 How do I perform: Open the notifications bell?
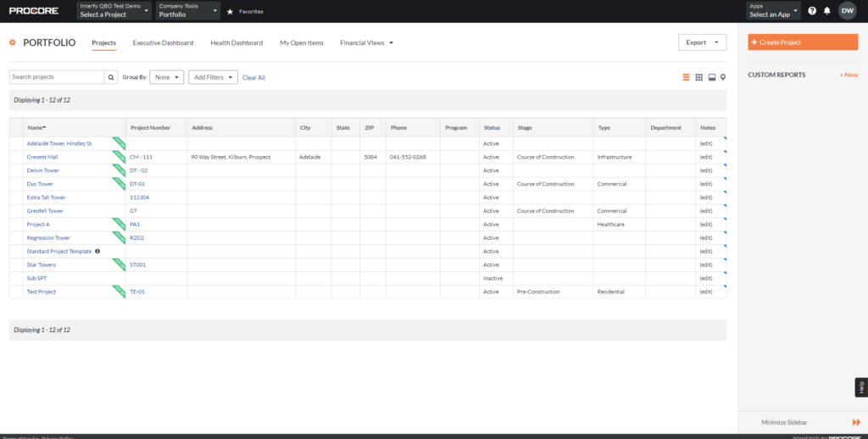pos(827,11)
